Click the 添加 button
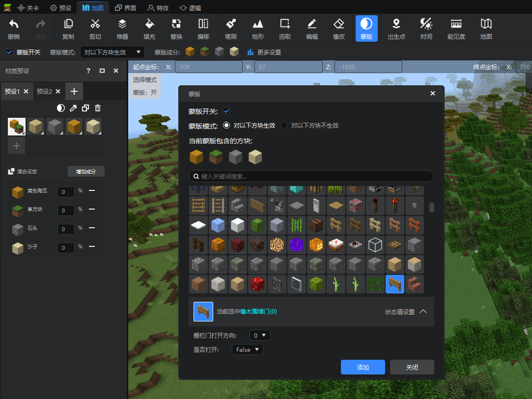Screen dimensions: 532x399 (x=363, y=367)
